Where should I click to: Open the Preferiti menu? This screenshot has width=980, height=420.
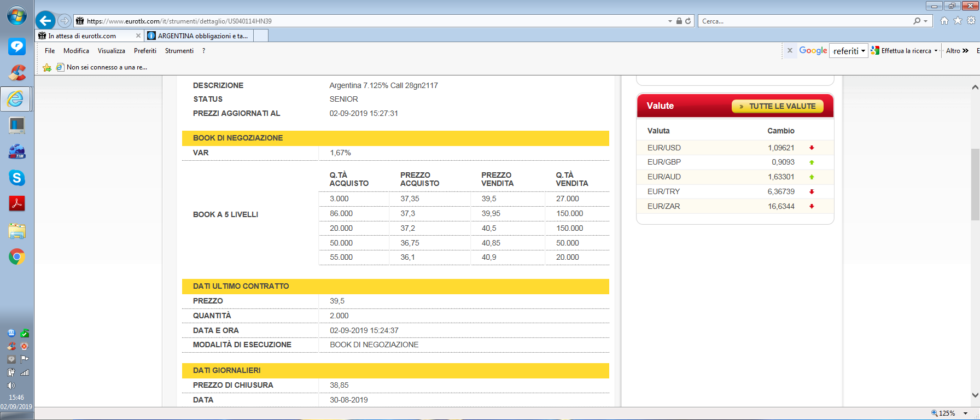(145, 51)
